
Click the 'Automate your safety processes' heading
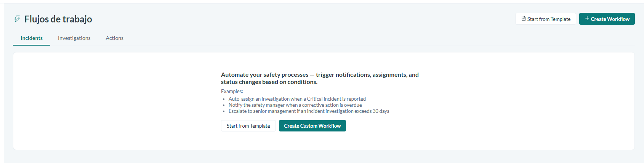pyautogui.click(x=320, y=78)
